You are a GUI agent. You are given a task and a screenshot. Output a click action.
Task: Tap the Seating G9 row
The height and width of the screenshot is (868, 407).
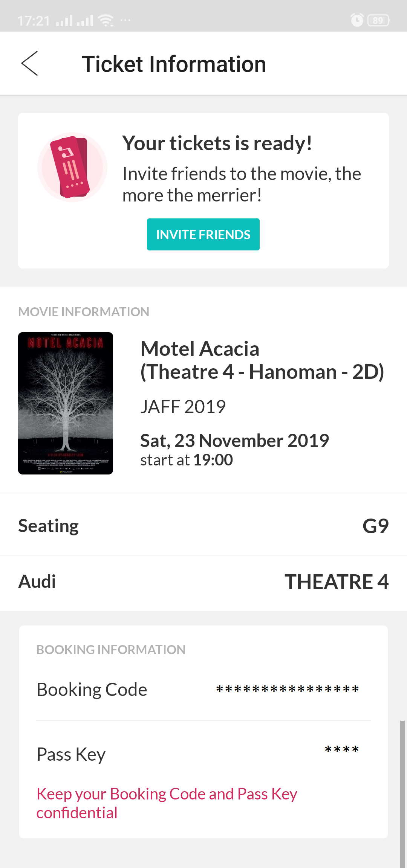(203, 526)
